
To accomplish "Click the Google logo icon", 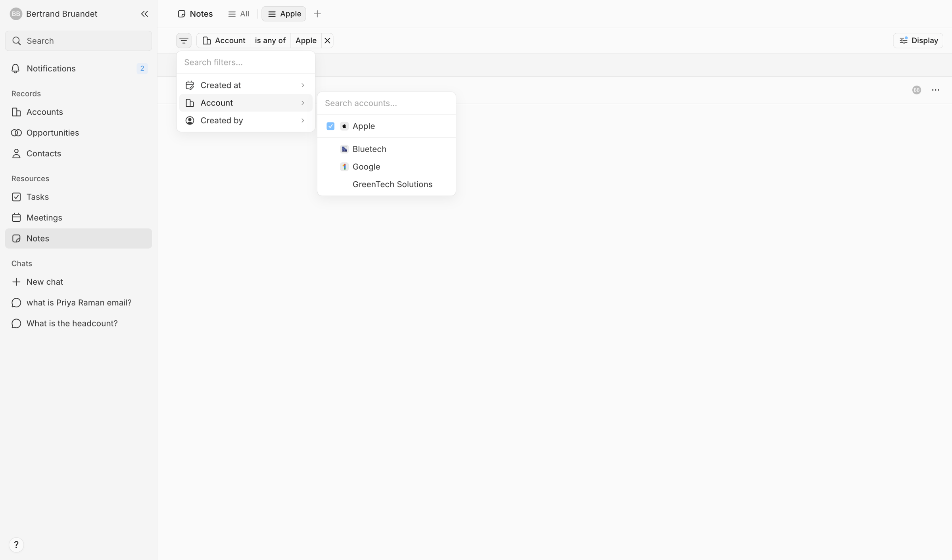I will click(x=344, y=167).
